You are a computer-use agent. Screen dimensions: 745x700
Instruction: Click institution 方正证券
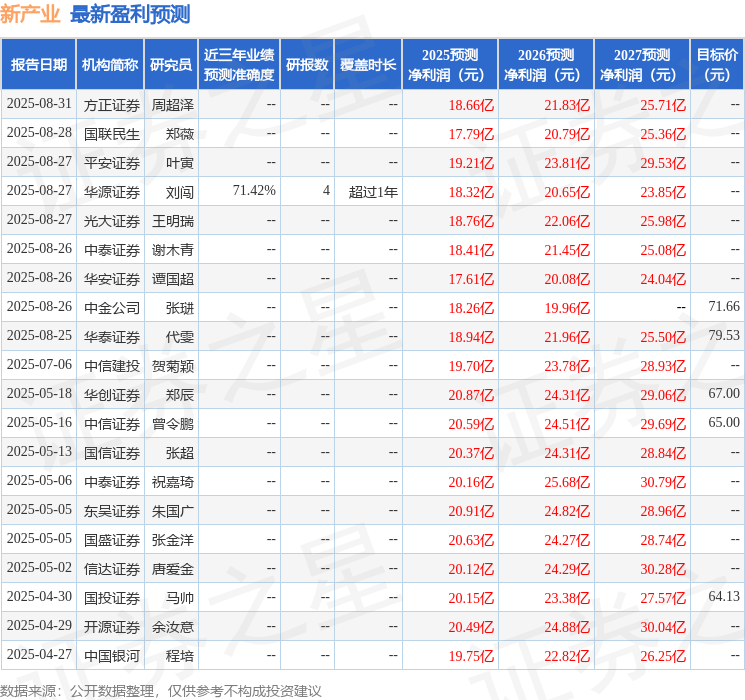pos(112,105)
